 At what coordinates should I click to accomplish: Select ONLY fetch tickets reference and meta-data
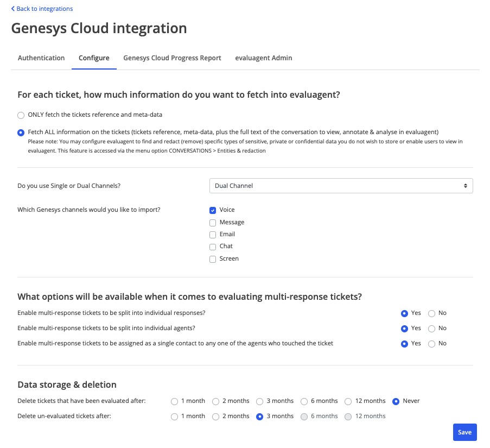(x=21, y=115)
